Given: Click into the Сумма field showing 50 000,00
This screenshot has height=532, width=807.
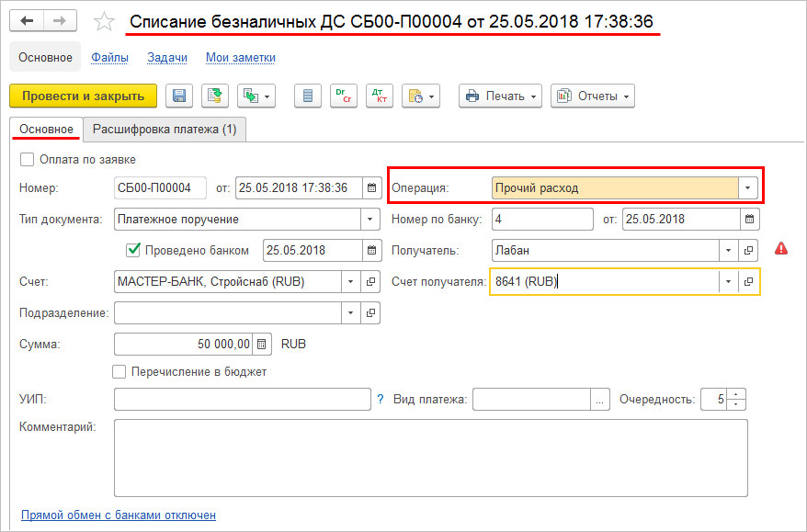Looking at the screenshot, I should tap(184, 345).
